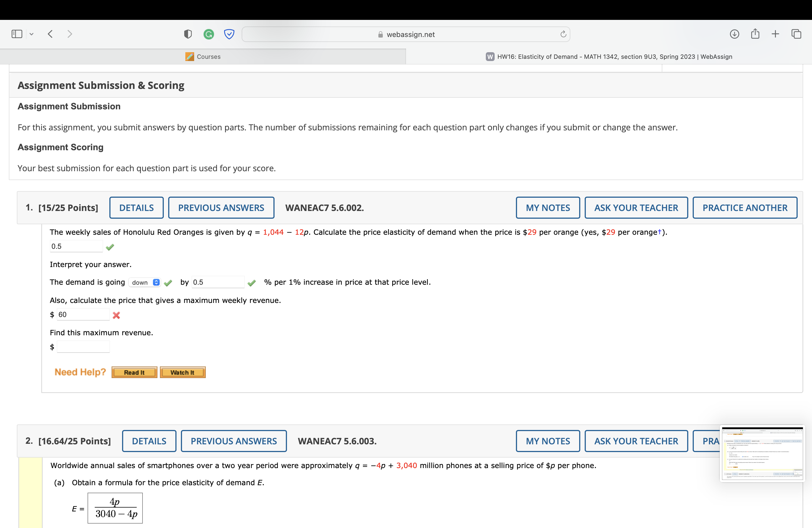This screenshot has height=528, width=812.
Task: Click the browser forward arrow
Action: 70,34
